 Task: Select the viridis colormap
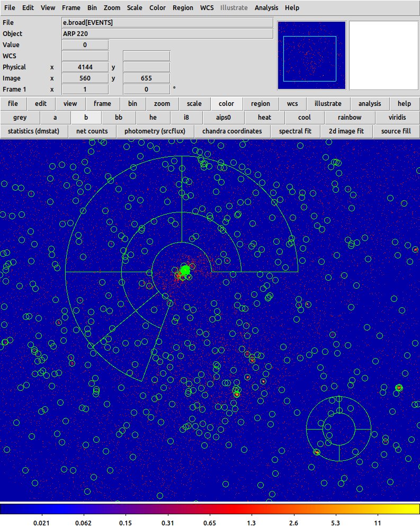click(397, 117)
